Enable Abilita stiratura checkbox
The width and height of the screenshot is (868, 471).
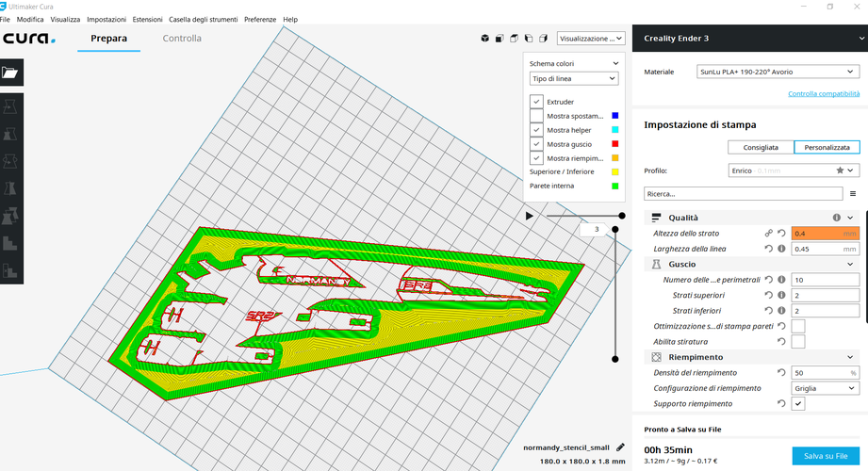click(x=797, y=342)
